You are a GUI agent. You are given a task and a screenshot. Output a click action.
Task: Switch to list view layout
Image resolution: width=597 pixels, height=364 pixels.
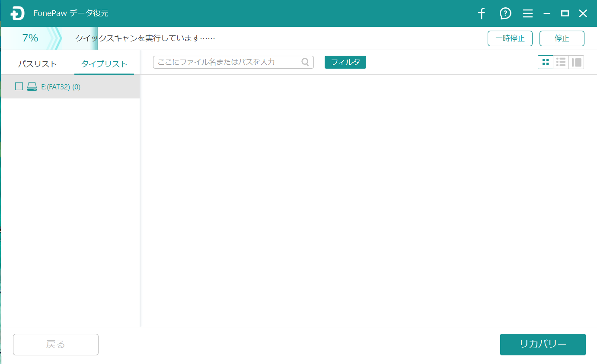click(x=561, y=62)
